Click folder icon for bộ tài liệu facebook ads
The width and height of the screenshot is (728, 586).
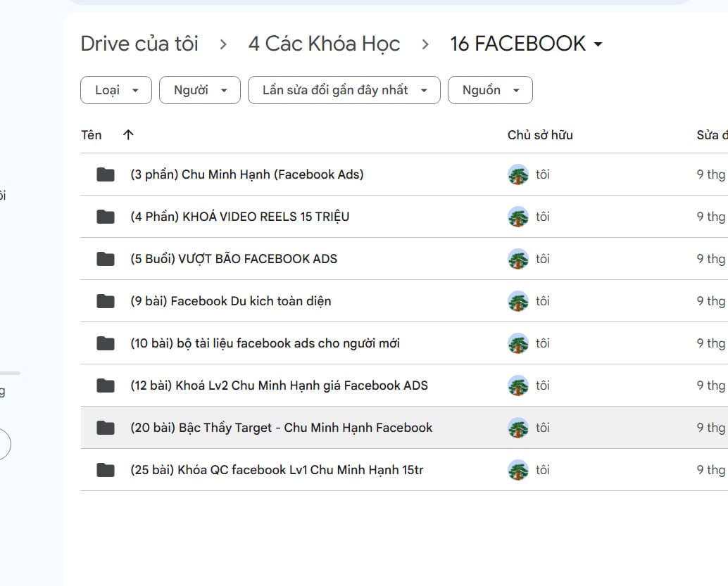pyautogui.click(x=106, y=343)
